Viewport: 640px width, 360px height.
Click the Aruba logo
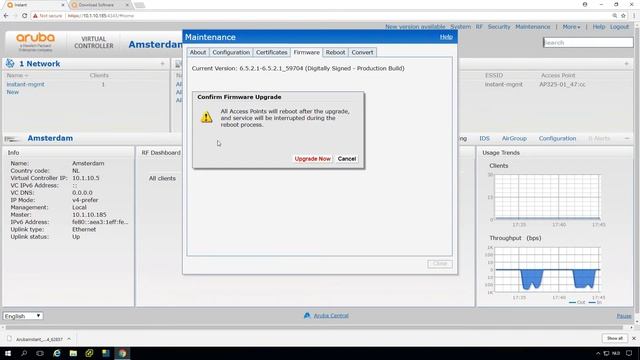tap(35, 42)
